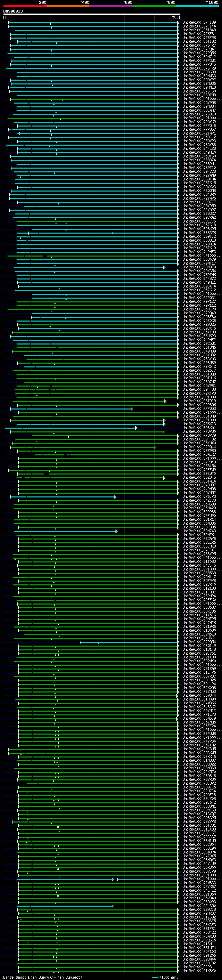Select hit UniRef100_Q5N385
The height and width of the screenshot is (980, 222).
199,524
